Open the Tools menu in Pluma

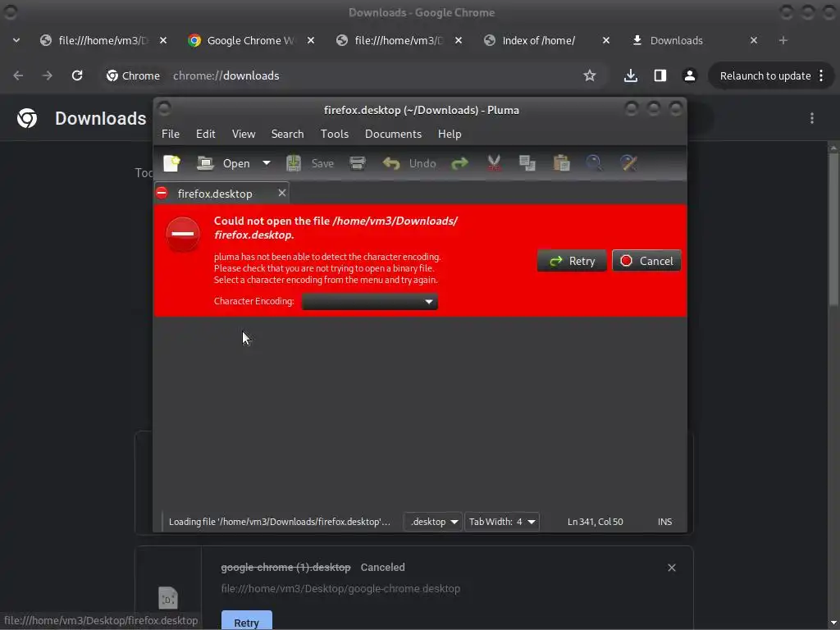click(335, 134)
